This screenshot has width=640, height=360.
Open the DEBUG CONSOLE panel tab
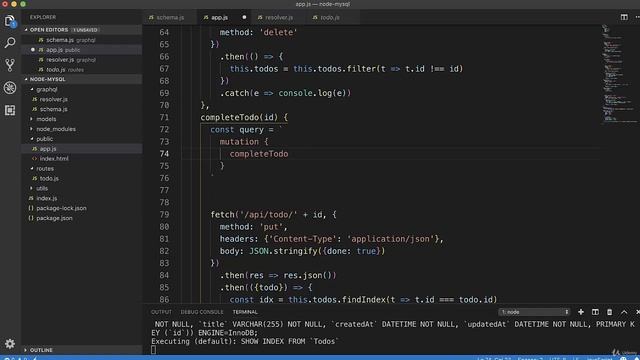202,312
